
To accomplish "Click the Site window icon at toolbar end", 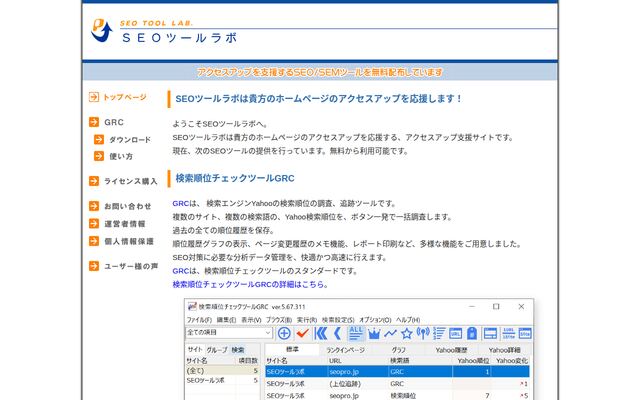I will [525, 333].
